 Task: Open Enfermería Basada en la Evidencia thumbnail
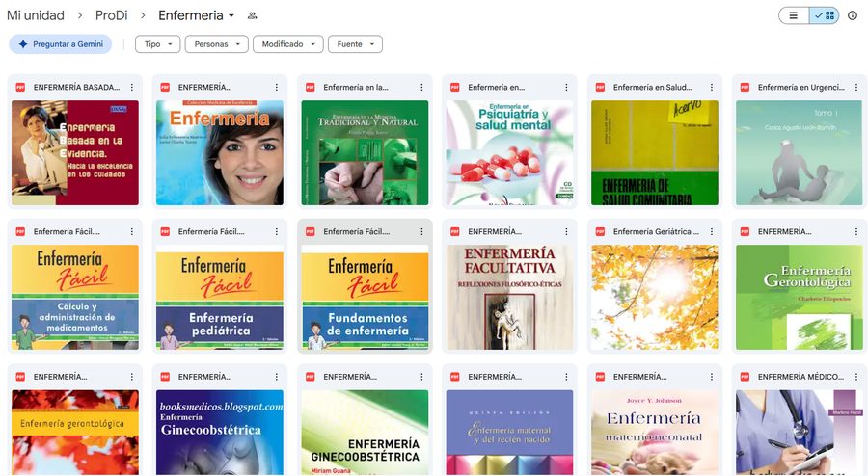75,152
